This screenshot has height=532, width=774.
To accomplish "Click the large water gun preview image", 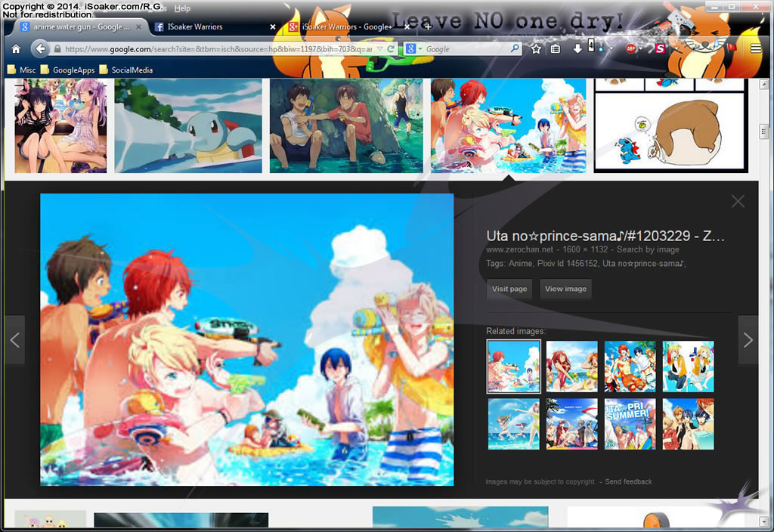I will pyautogui.click(x=247, y=339).
